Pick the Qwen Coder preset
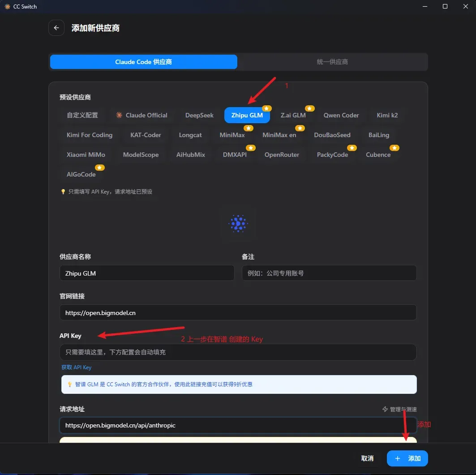Image resolution: width=476 pixels, height=475 pixels. [x=341, y=116]
